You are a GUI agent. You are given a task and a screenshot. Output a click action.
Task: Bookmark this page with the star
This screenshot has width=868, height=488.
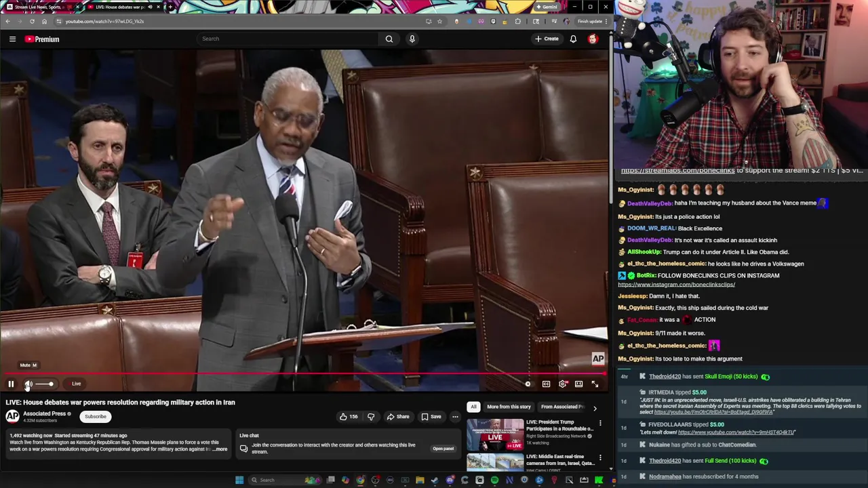point(439,21)
